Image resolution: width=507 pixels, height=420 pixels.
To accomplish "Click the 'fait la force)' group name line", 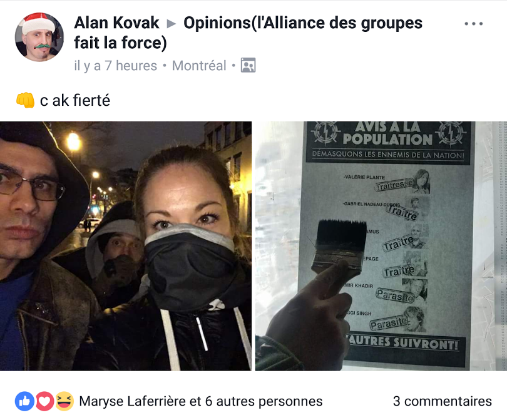I will [x=120, y=43].
